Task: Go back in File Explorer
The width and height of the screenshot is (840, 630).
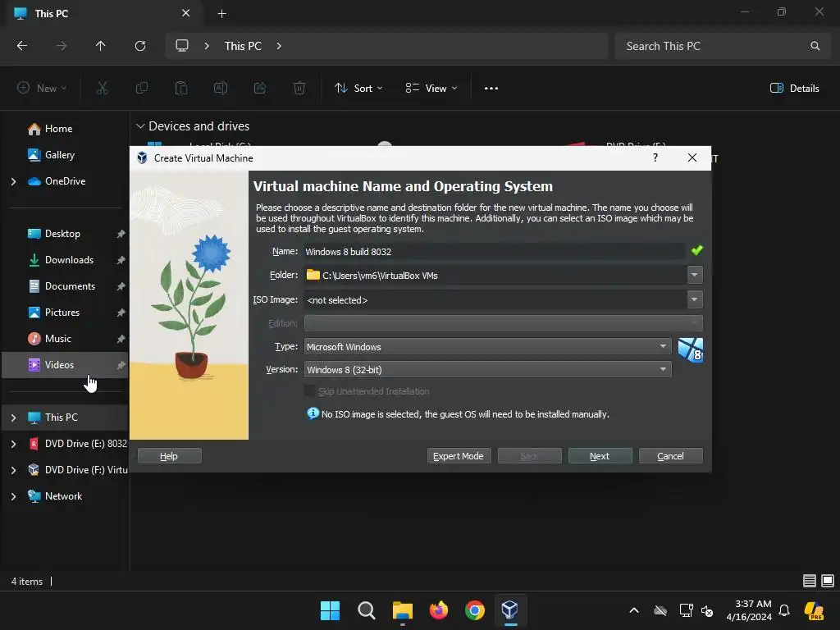Action: coord(22,46)
